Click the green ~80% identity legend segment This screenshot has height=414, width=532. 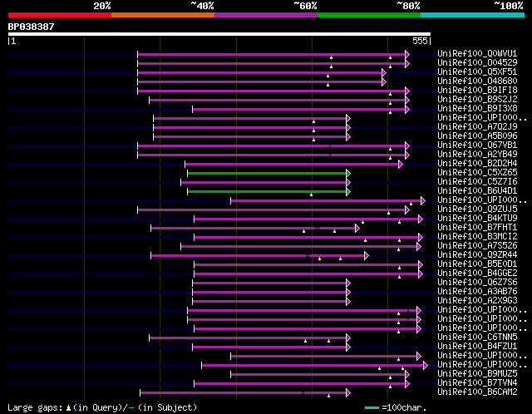(x=369, y=15)
